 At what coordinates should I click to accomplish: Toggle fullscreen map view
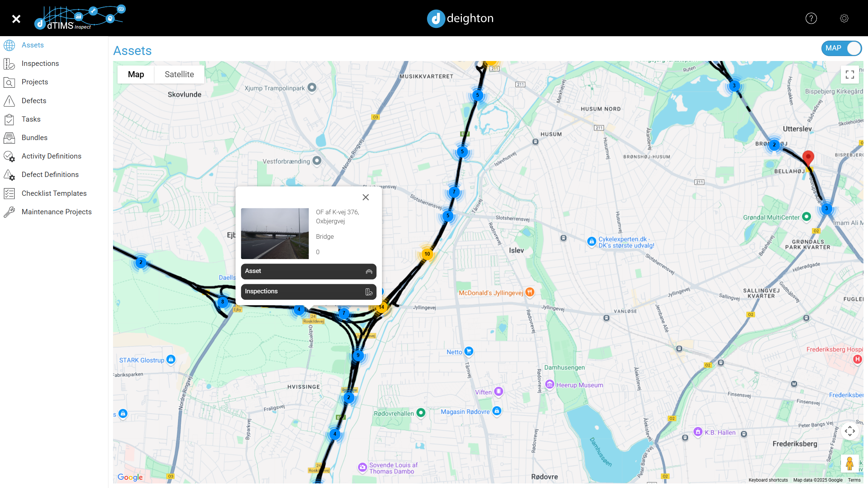point(850,75)
